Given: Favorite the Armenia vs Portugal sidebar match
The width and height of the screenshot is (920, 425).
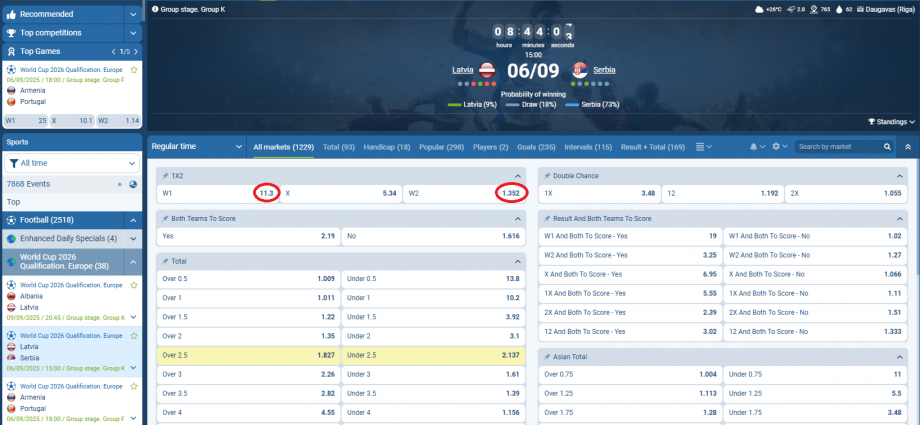Looking at the screenshot, I should pos(134,387).
